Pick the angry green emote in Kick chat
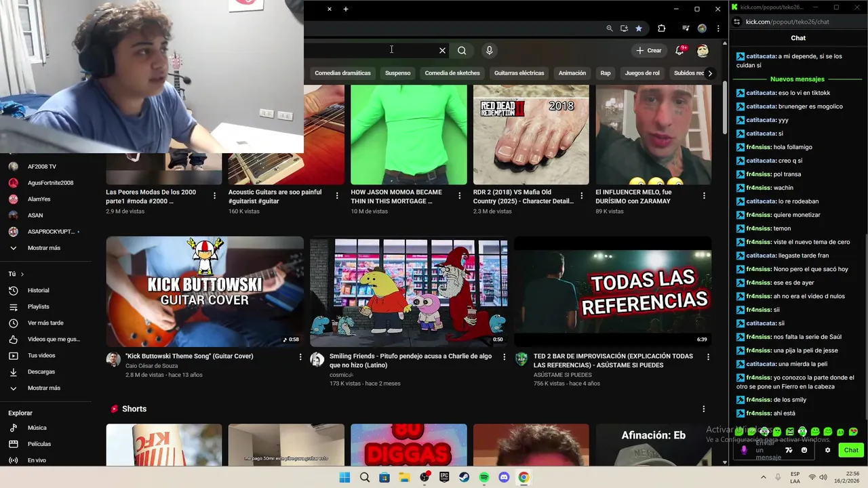 point(789,432)
